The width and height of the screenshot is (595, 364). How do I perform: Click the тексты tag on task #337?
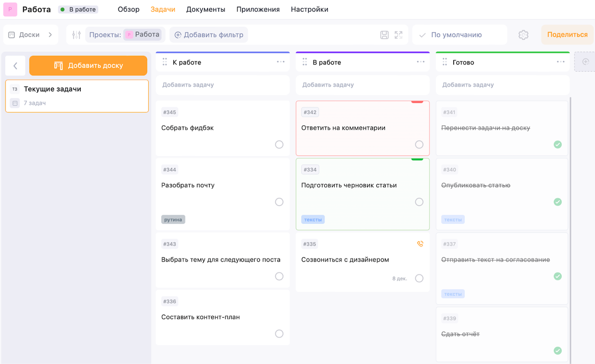click(x=453, y=294)
